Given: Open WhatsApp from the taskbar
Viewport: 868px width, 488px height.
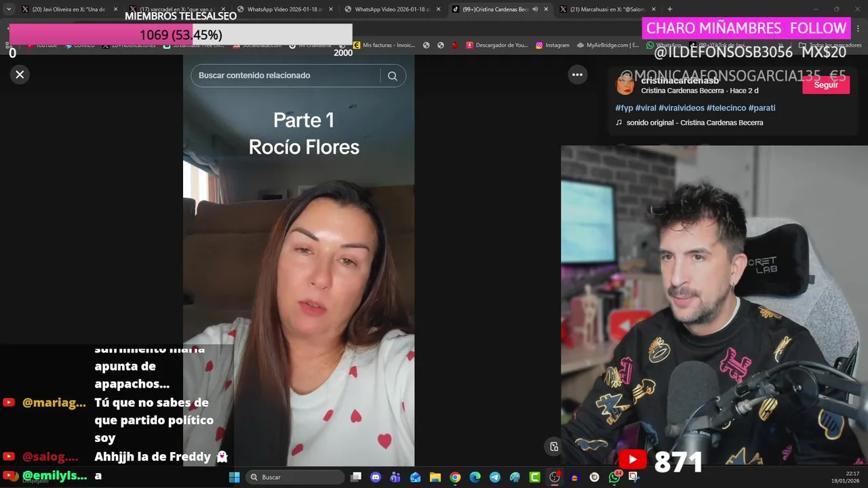Looking at the screenshot, I should tap(614, 477).
